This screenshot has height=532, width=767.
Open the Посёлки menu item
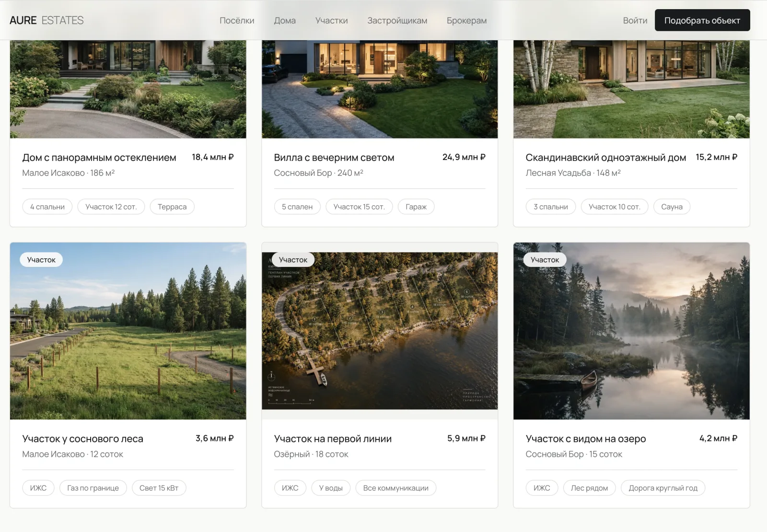237,21
